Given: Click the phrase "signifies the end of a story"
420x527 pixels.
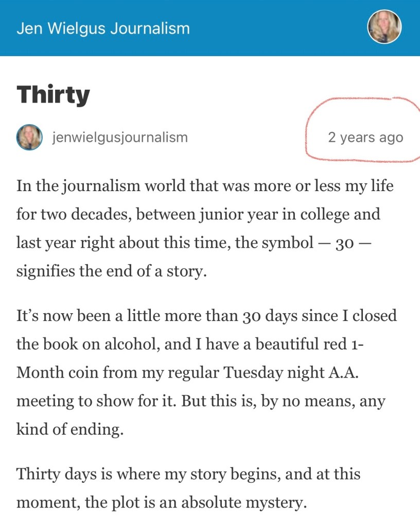Looking at the screenshot, I should [111, 271].
